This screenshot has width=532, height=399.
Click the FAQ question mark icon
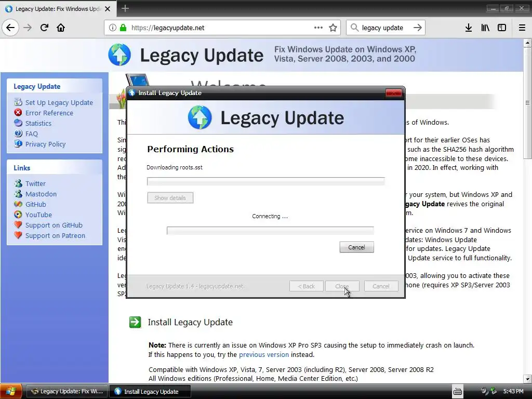(x=18, y=134)
